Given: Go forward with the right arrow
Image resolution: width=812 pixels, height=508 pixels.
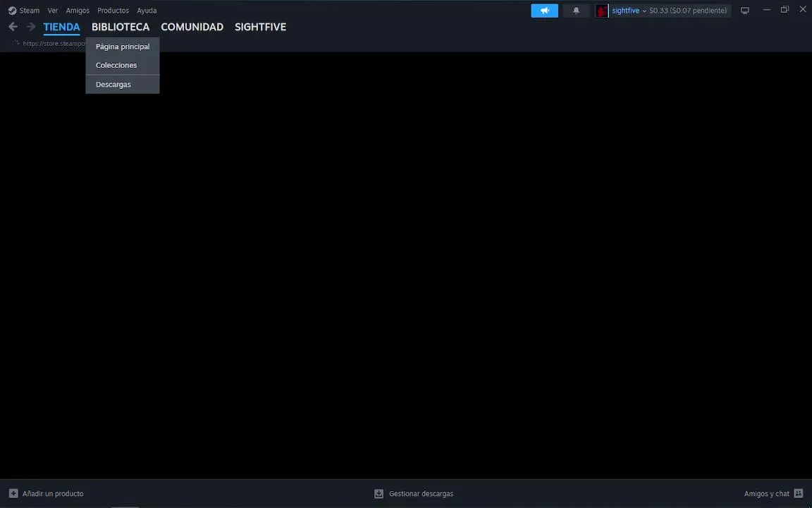Looking at the screenshot, I should (x=31, y=26).
